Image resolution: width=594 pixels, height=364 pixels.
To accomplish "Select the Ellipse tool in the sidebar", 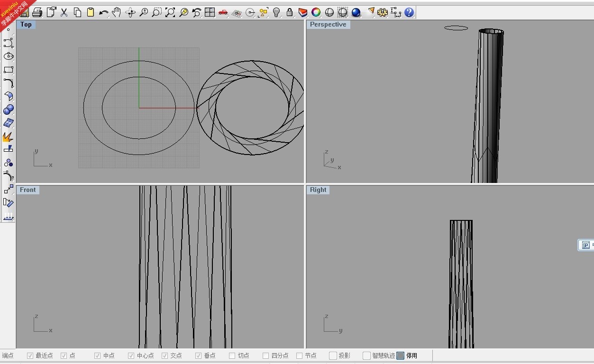I will pos(8,56).
